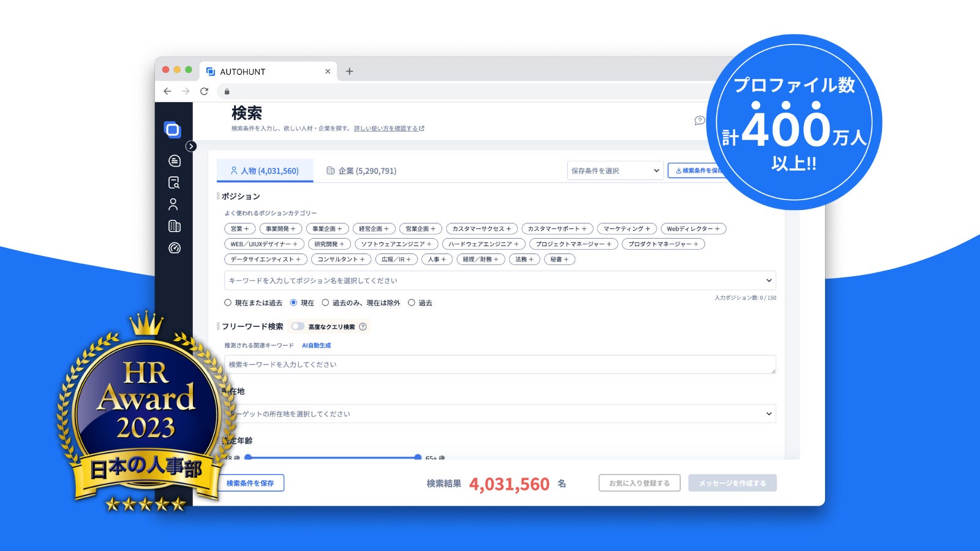Add the 法務 position tag

(x=524, y=260)
